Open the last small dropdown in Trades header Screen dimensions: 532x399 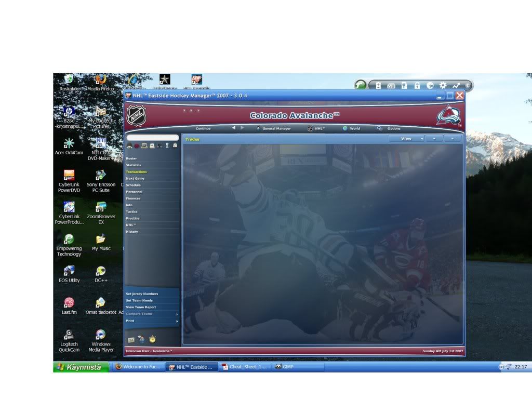point(453,139)
